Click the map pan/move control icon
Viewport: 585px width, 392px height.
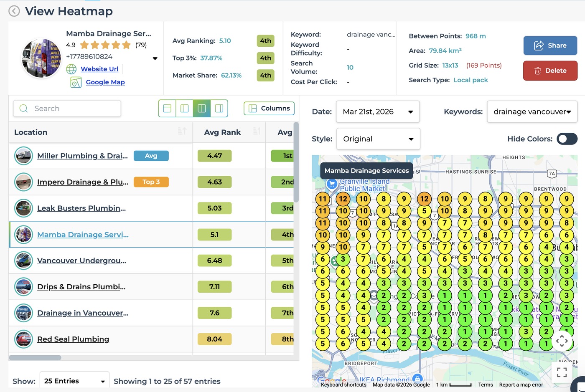(x=562, y=341)
